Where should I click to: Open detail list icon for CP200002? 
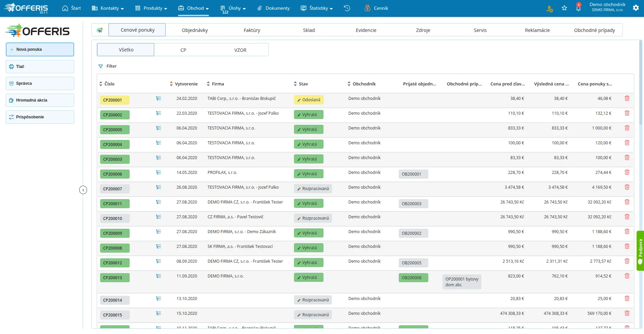159,113
